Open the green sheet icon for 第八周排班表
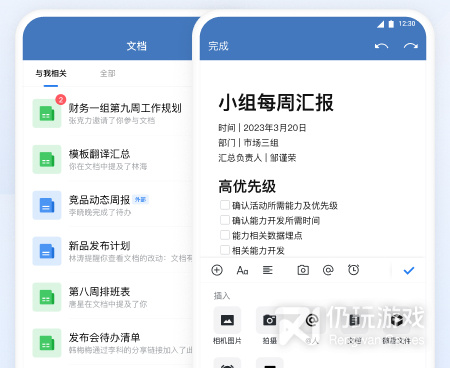The height and width of the screenshot is (368, 450). pyautogui.click(x=47, y=297)
